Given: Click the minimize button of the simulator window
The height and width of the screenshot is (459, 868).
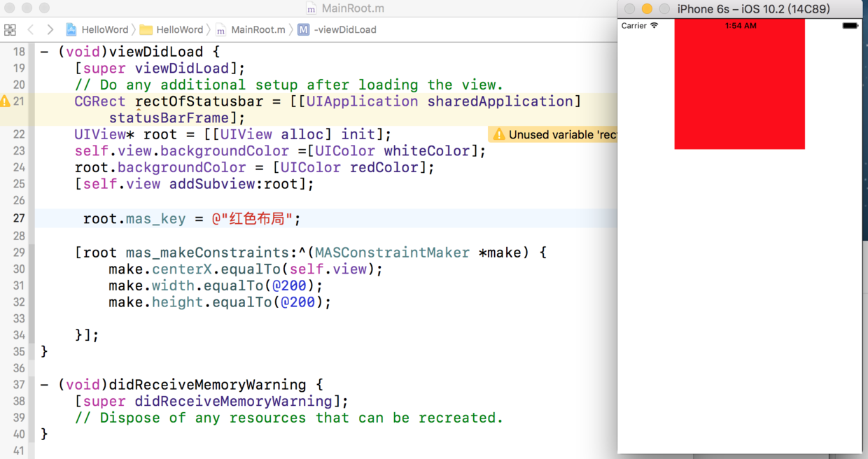Looking at the screenshot, I should click(647, 9).
